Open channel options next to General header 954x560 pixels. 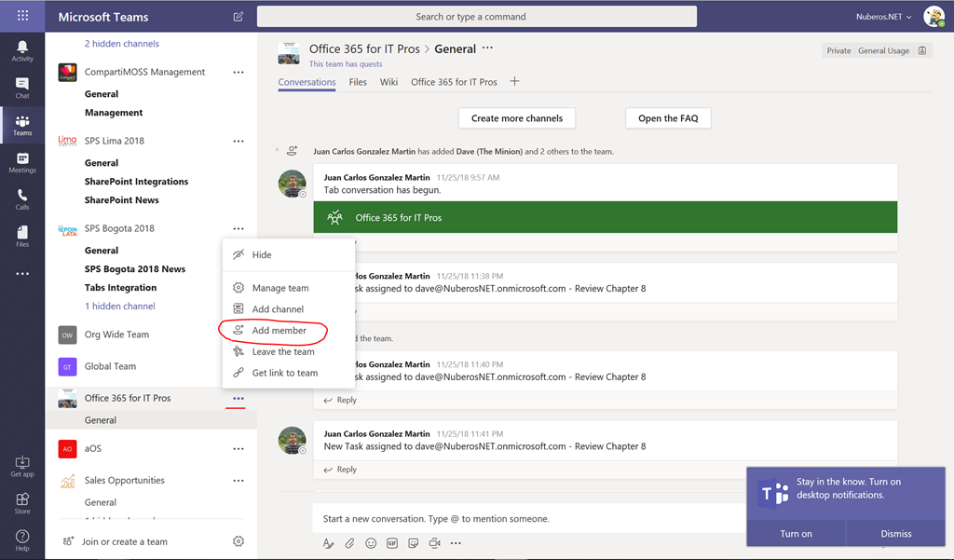(x=487, y=48)
